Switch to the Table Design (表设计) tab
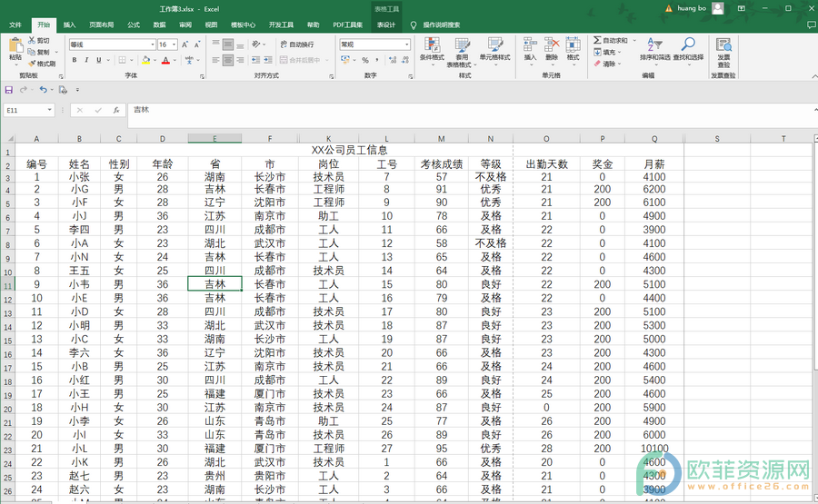818x504 pixels. point(386,25)
